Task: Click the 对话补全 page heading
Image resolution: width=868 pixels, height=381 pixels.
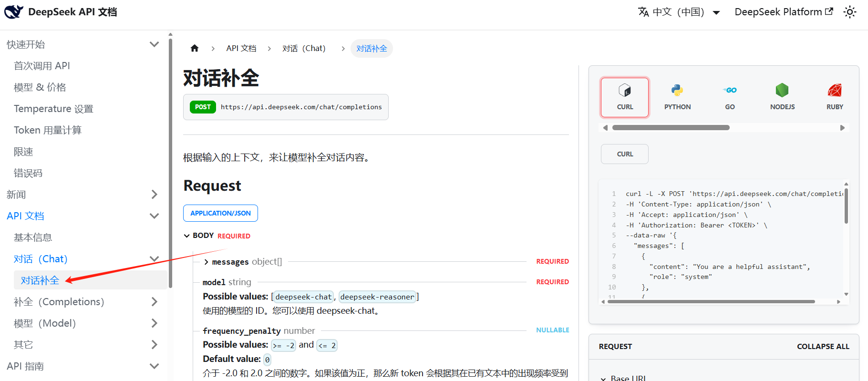Action: point(221,78)
